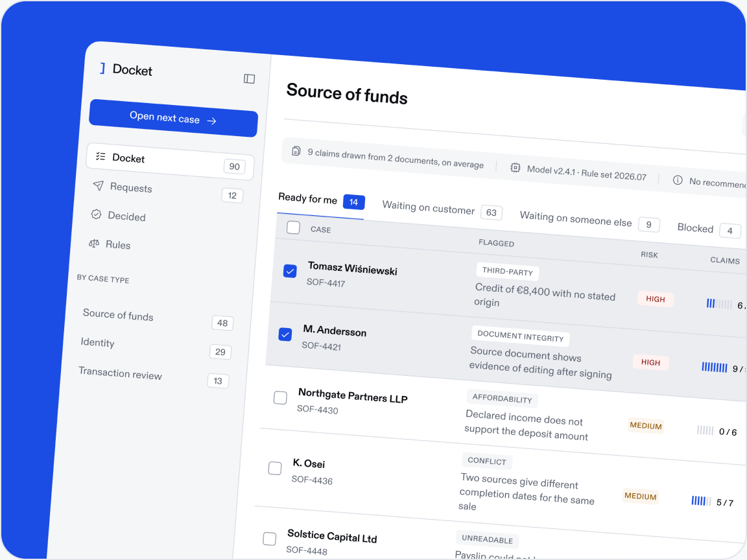The width and height of the screenshot is (747, 560).
Task: Click MEDIUM risk badge for Northgate Partners
Action: pos(646,426)
